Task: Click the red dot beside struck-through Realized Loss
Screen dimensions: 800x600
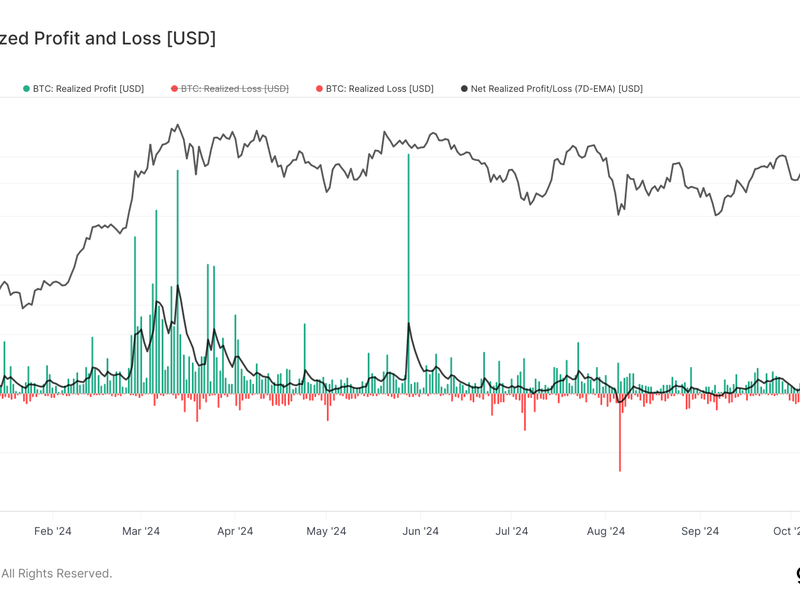Action: [174, 89]
